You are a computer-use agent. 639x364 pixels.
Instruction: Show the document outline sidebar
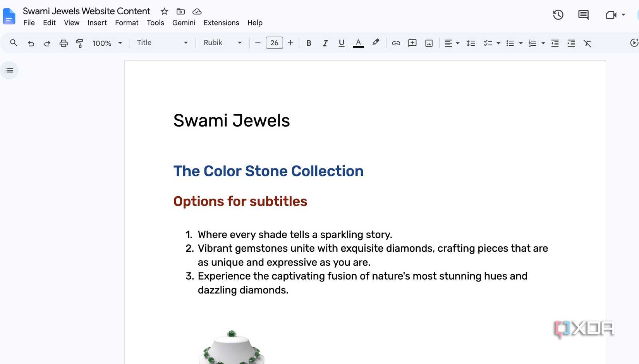point(9,70)
